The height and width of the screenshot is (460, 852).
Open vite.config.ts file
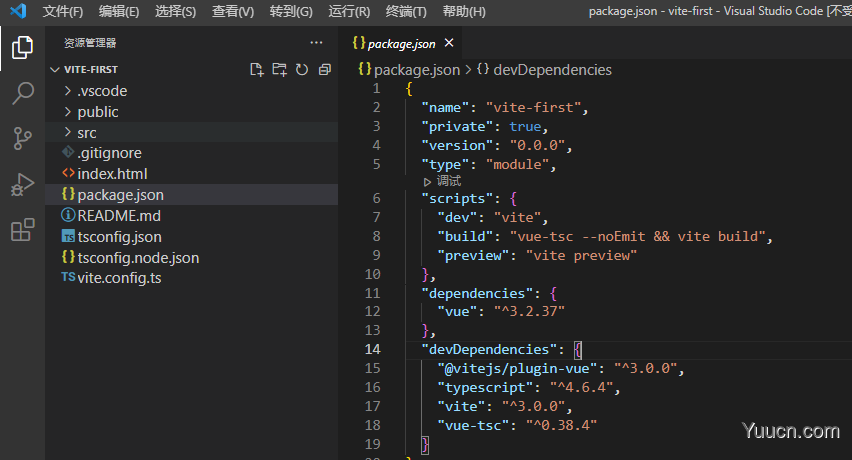pyautogui.click(x=191, y=278)
